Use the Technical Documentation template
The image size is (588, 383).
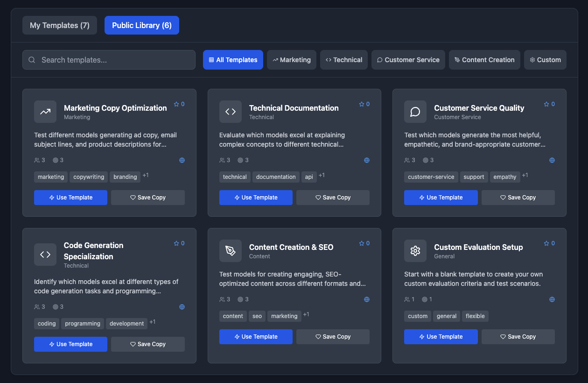pos(256,198)
